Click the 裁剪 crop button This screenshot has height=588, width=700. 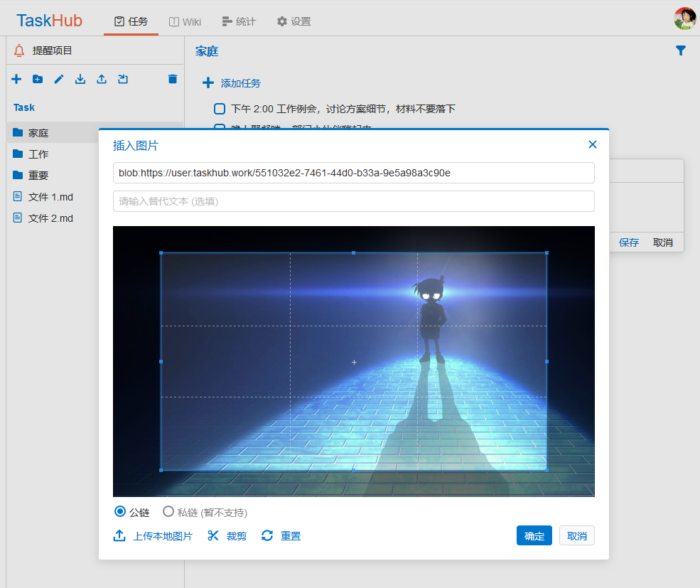click(227, 535)
